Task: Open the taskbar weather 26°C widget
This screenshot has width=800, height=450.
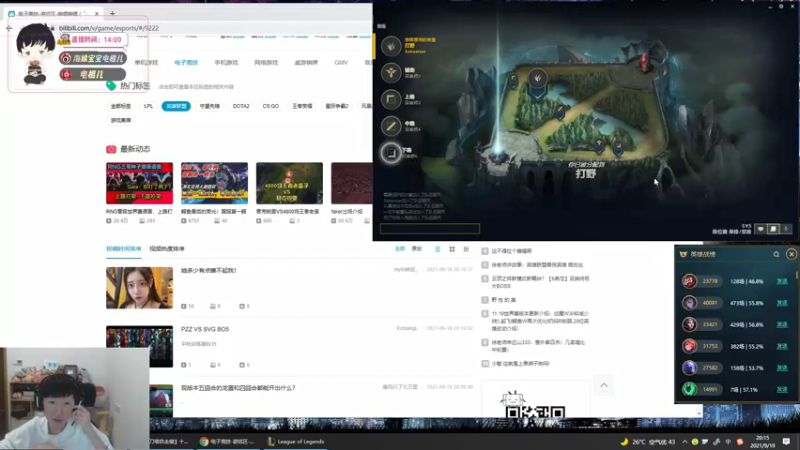Action: coord(648,442)
